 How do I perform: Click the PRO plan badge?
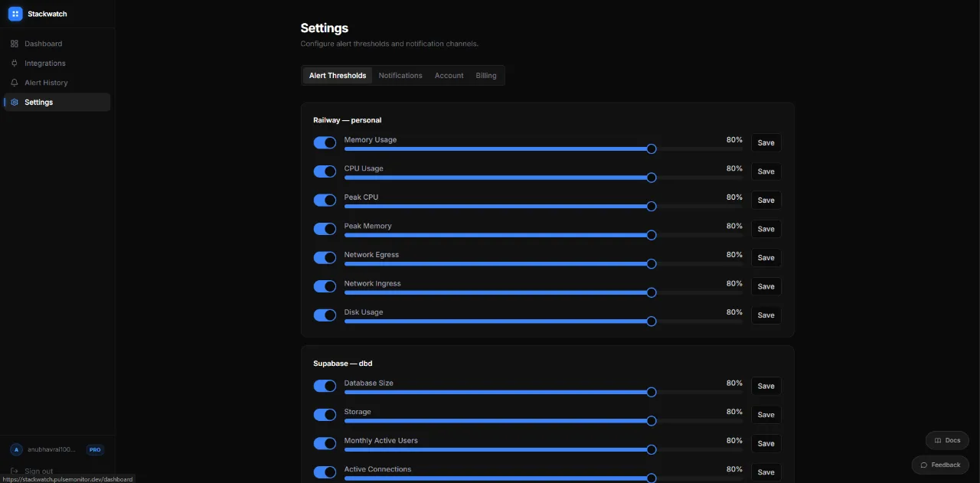tap(95, 450)
